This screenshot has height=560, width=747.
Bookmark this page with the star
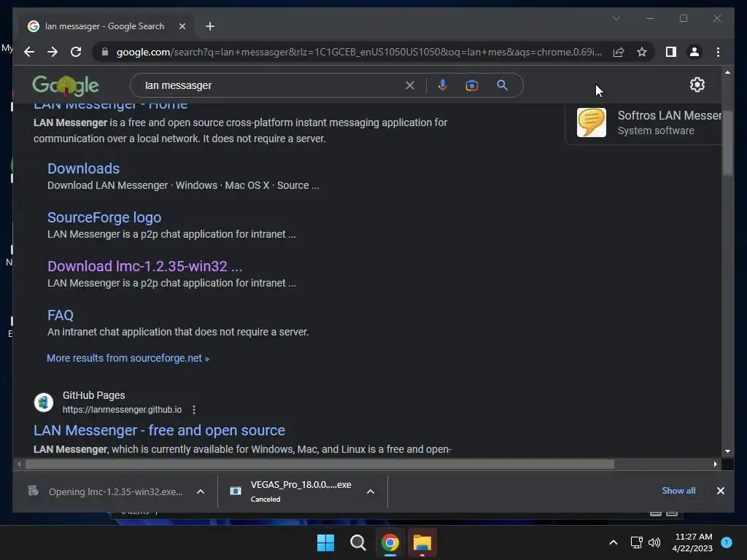[x=642, y=52]
